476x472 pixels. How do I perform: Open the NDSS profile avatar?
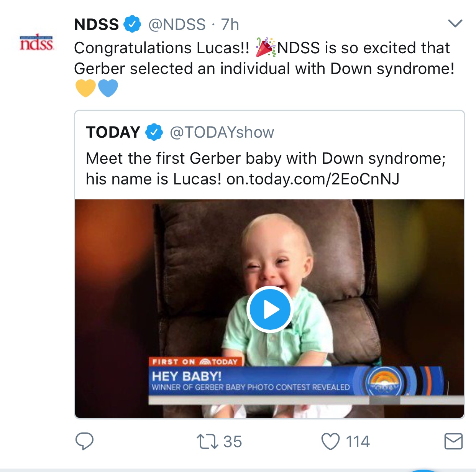tap(37, 43)
